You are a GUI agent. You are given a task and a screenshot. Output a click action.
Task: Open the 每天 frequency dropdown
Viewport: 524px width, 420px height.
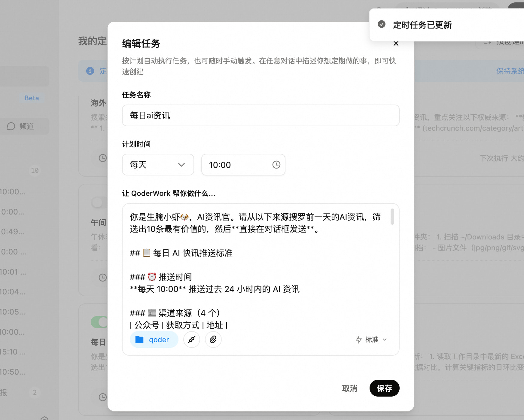tap(158, 165)
